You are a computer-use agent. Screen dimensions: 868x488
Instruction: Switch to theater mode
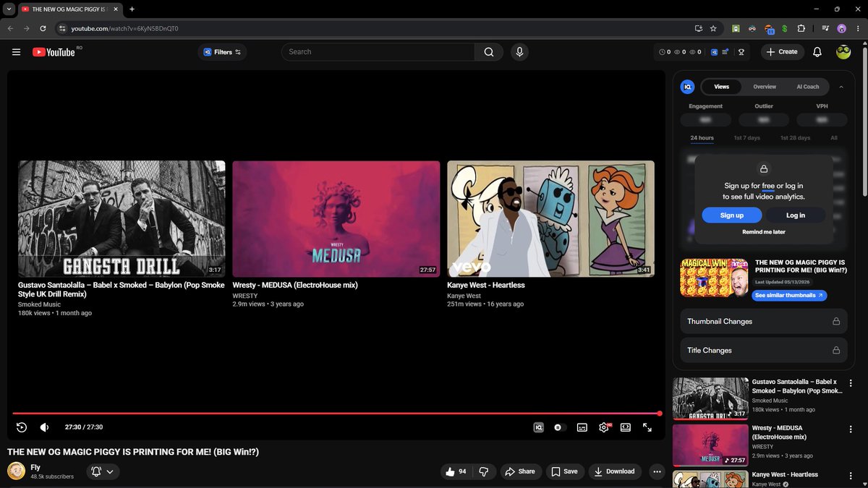coord(626,427)
